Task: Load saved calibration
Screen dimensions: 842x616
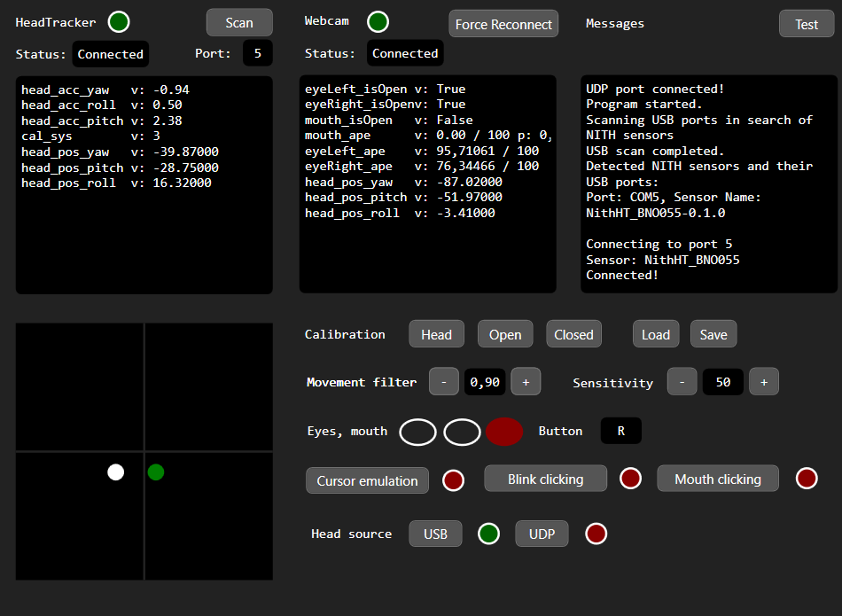Action: click(656, 334)
